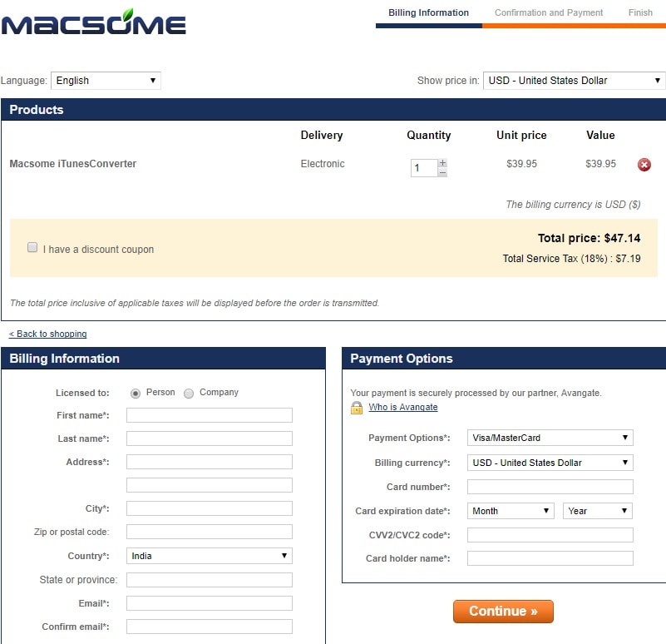The width and height of the screenshot is (666, 644).
Task: Click the 'The billing currency is USD ($)' note
Action: (x=573, y=205)
